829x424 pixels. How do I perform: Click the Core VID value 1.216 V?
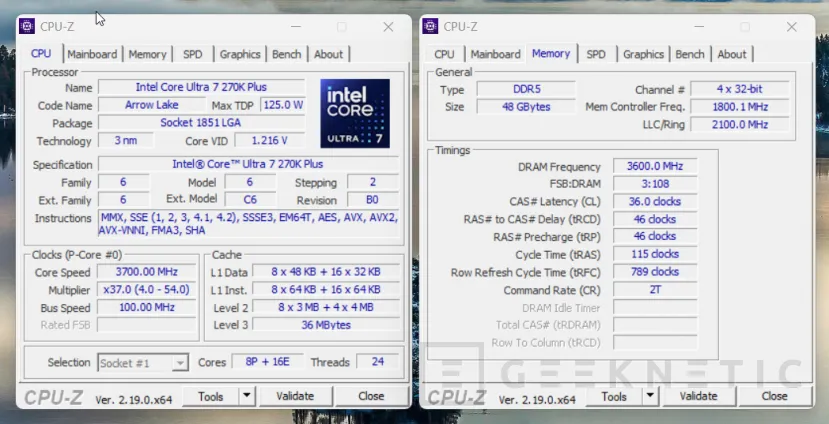pyautogui.click(x=270, y=141)
